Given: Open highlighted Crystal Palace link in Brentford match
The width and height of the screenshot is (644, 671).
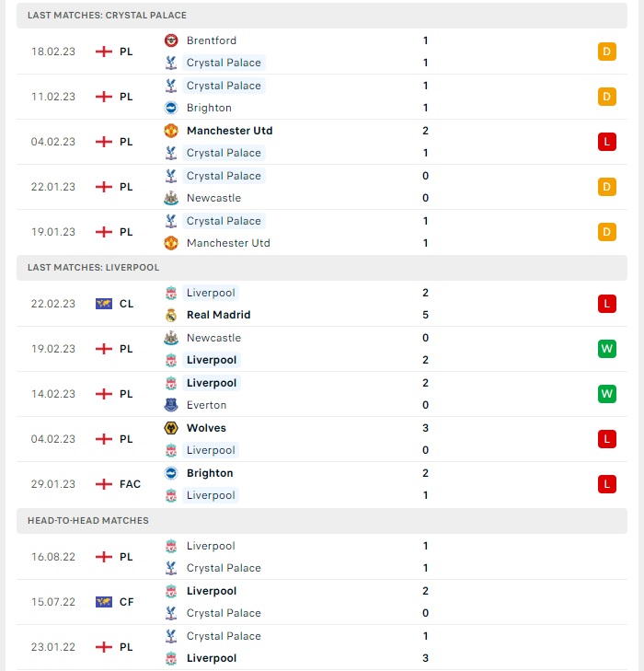Looking at the screenshot, I should [224, 63].
